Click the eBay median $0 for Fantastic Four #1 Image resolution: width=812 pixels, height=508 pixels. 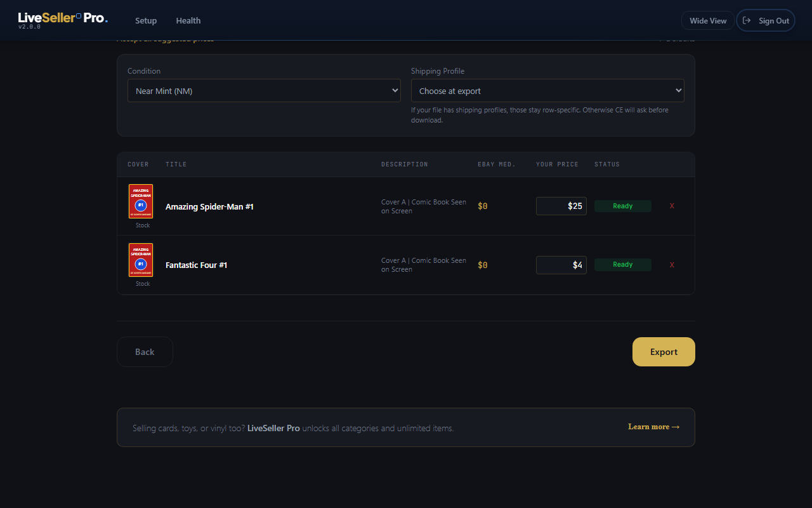[483, 265]
